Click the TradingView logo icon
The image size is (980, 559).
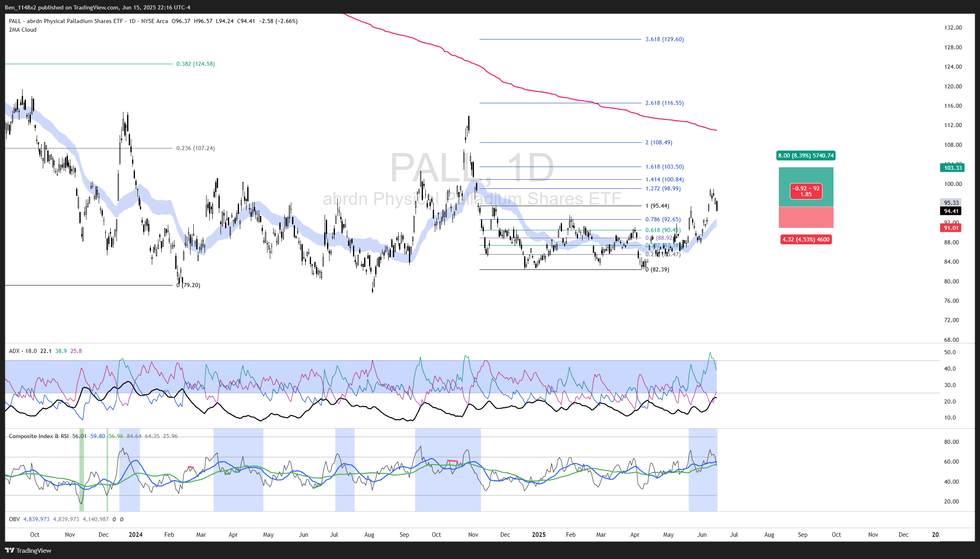click(x=9, y=550)
